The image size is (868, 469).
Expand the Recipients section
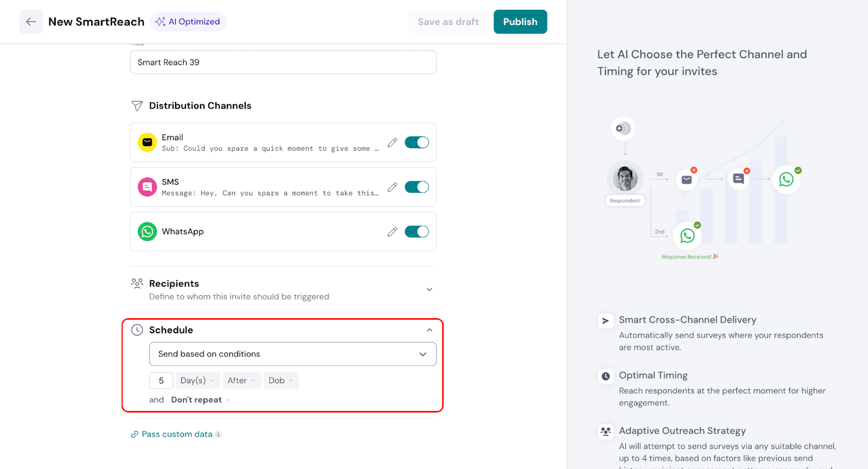(x=429, y=289)
